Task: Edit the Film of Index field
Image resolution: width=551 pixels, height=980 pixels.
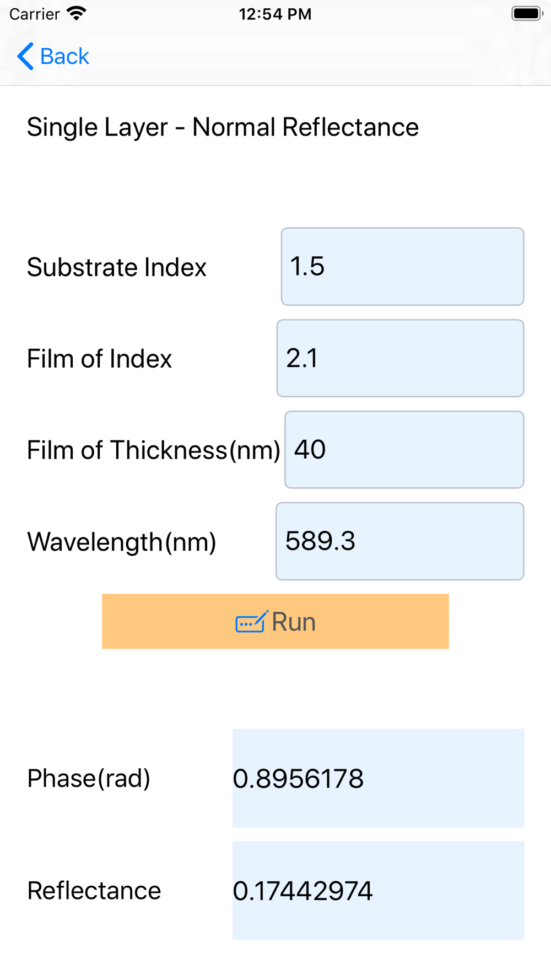Action: pos(400,358)
